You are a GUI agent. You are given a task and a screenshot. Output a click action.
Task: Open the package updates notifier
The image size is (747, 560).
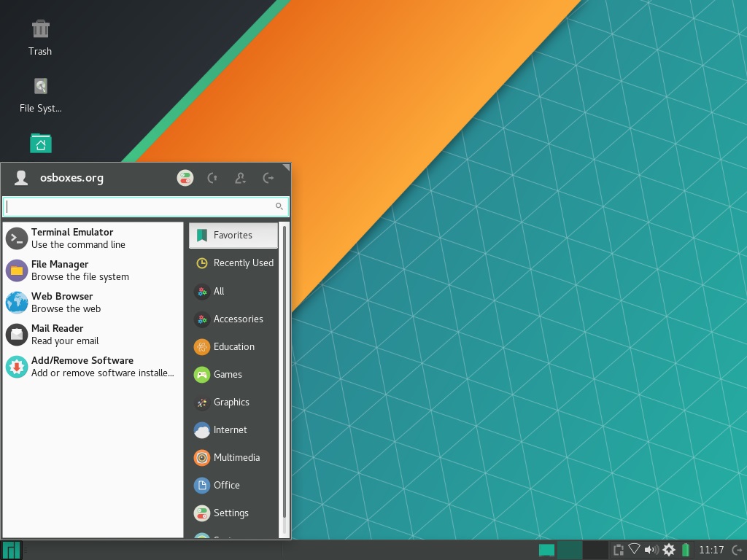(669, 550)
